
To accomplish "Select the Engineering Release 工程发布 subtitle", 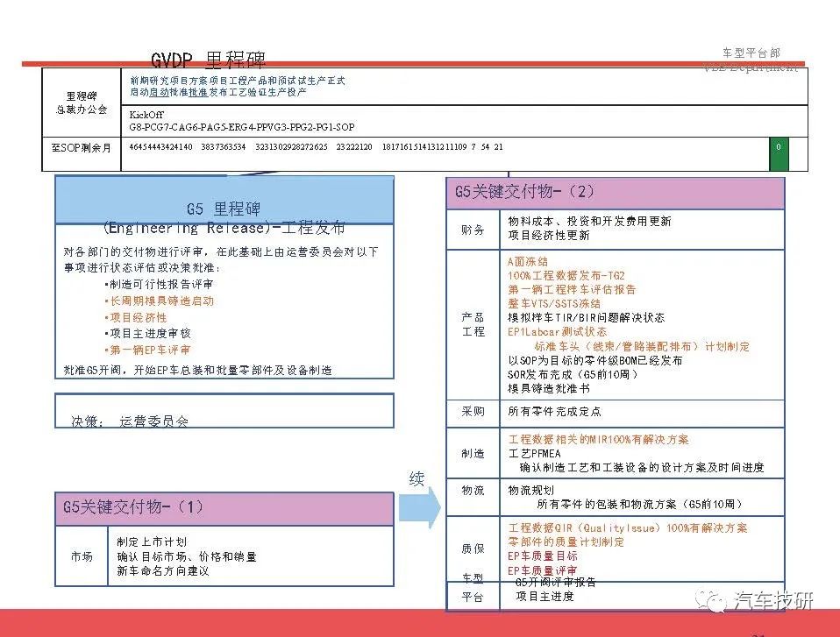I will click(224, 228).
